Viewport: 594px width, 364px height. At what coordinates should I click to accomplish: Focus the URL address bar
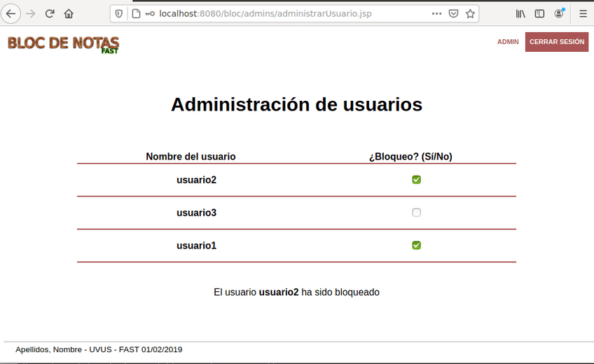point(294,13)
